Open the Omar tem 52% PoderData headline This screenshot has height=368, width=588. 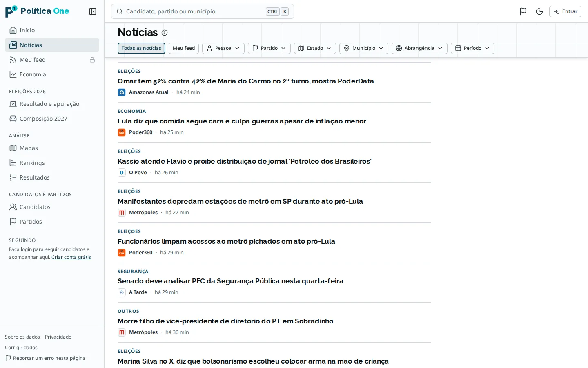click(246, 81)
